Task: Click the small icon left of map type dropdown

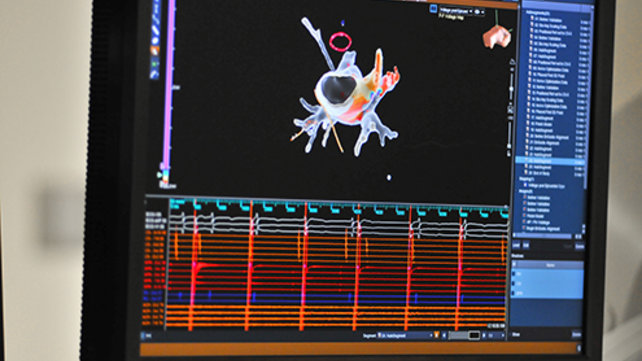Action: (433, 9)
